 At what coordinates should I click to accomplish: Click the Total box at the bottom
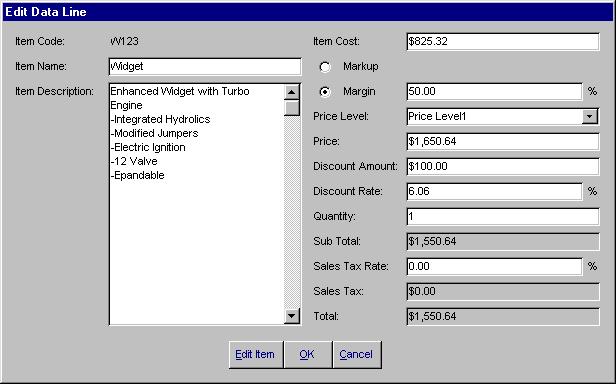coord(503,316)
